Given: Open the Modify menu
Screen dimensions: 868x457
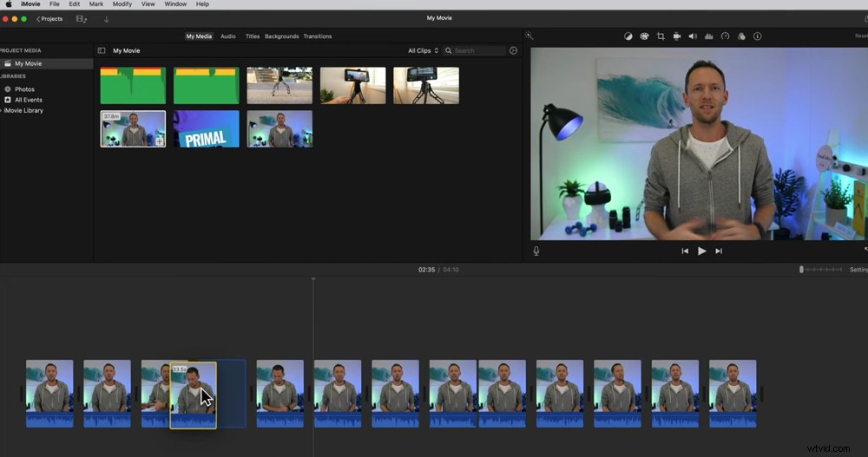Looking at the screenshot, I should click(122, 3).
